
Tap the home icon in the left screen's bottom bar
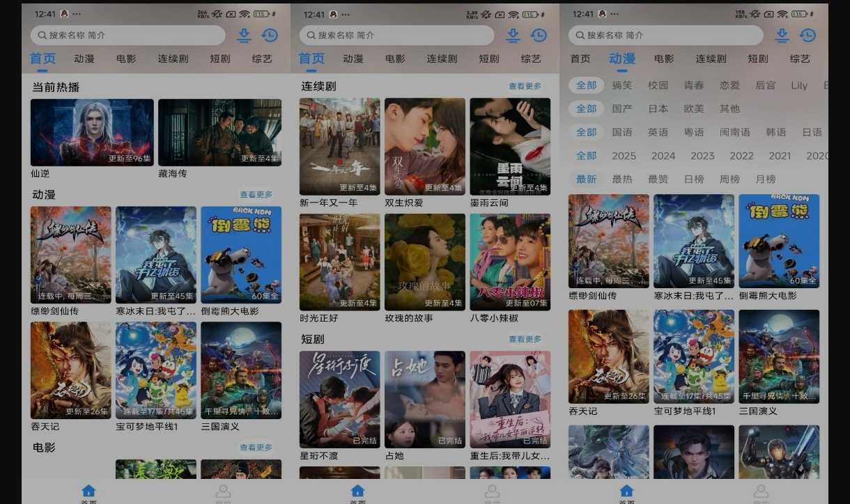pos(88,492)
